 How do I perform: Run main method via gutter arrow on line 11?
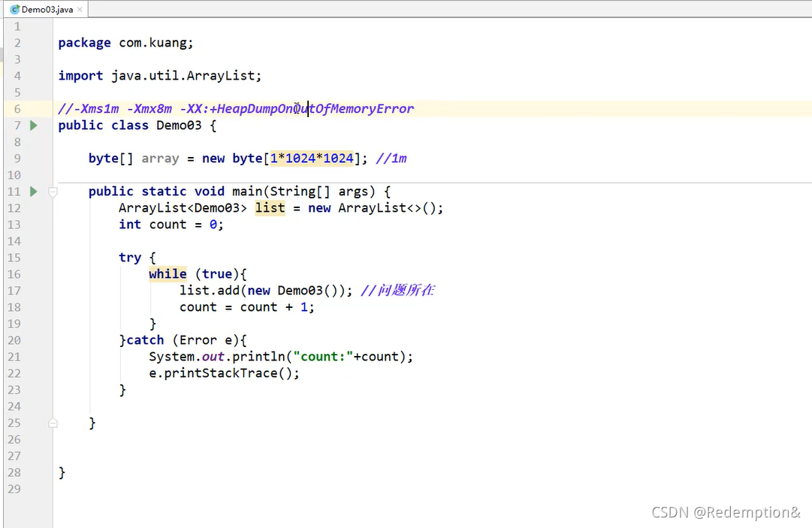pos(34,192)
